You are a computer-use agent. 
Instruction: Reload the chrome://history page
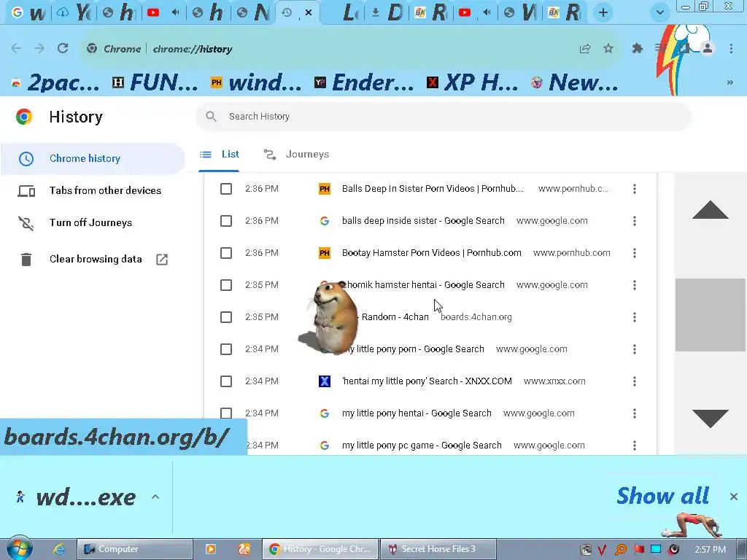point(63,49)
